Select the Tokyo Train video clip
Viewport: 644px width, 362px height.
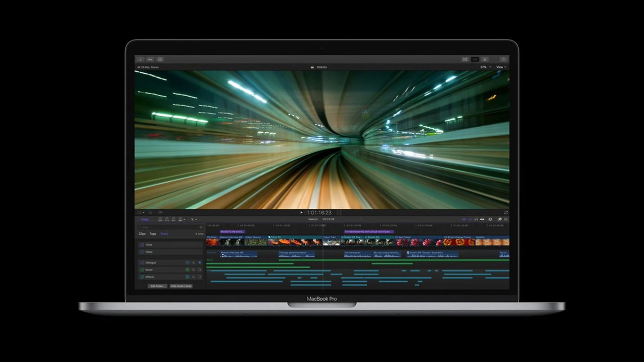click(332, 241)
